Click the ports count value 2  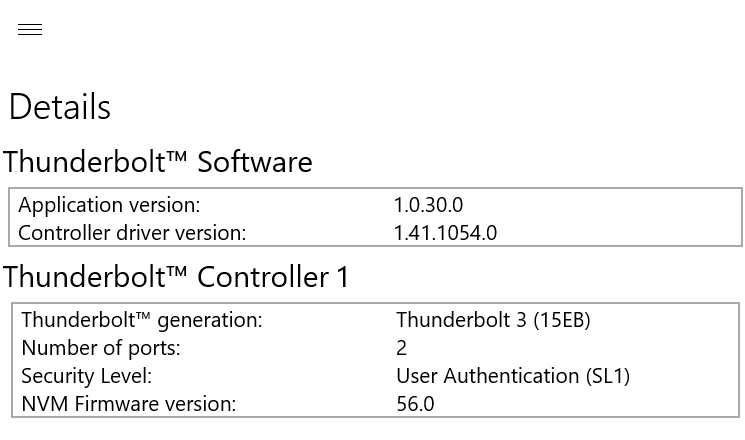pyautogui.click(x=401, y=348)
